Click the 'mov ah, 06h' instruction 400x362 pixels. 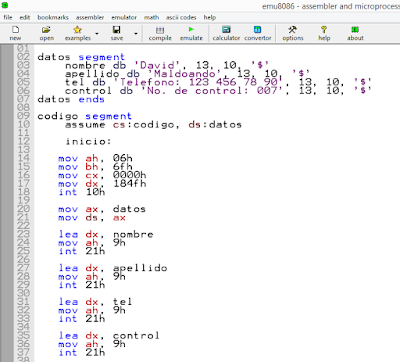click(x=95, y=158)
